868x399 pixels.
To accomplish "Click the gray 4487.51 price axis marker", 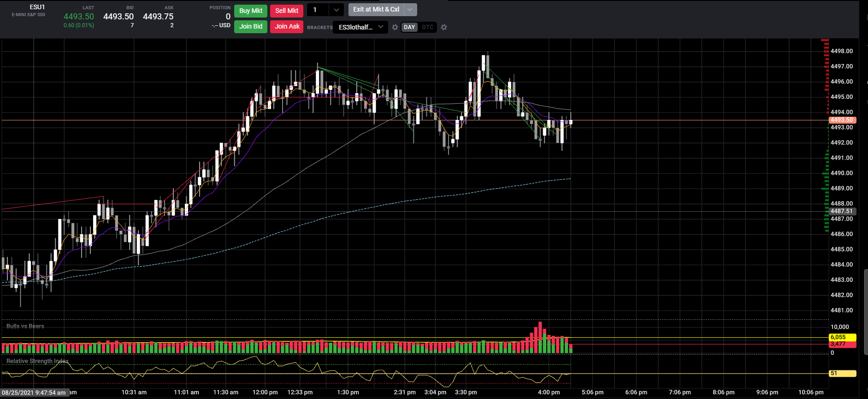I will pos(843,211).
